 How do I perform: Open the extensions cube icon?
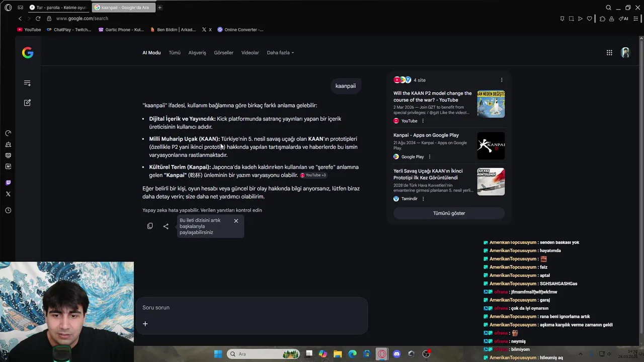click(x=602, y=19)
